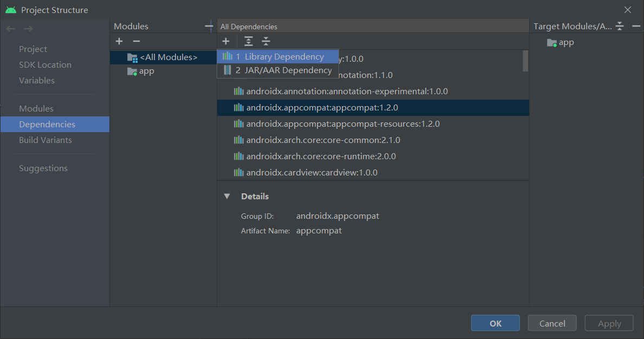Collapse all dependencies in list
The width and height of the screenshot is (644, 339).
(266, 41)
